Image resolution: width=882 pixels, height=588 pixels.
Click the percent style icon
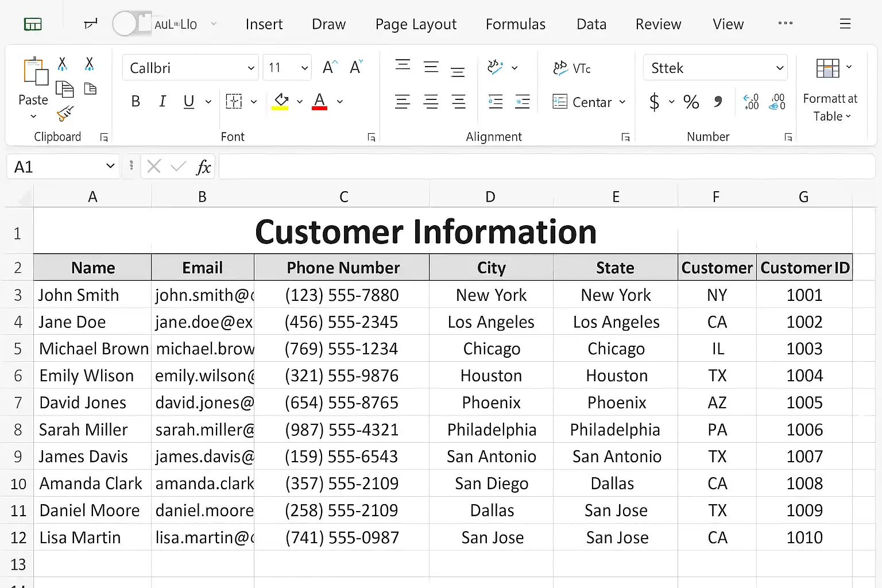click(691, 102)
